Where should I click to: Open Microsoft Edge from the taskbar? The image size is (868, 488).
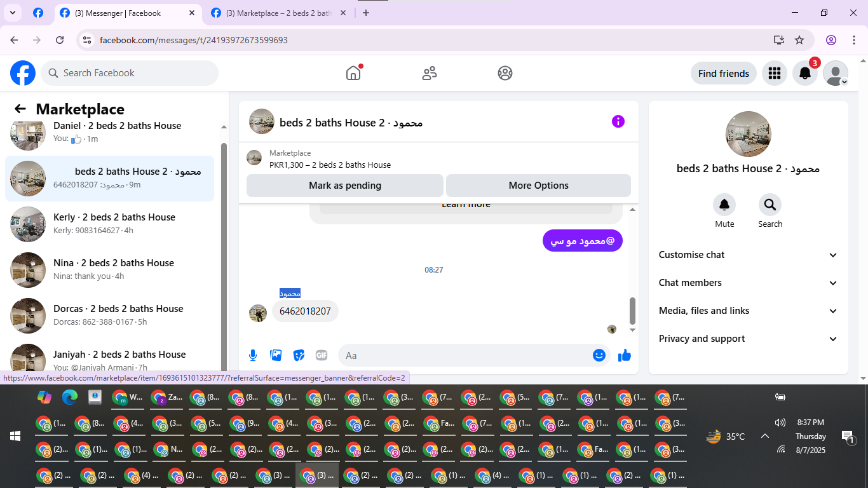point(69,397)
